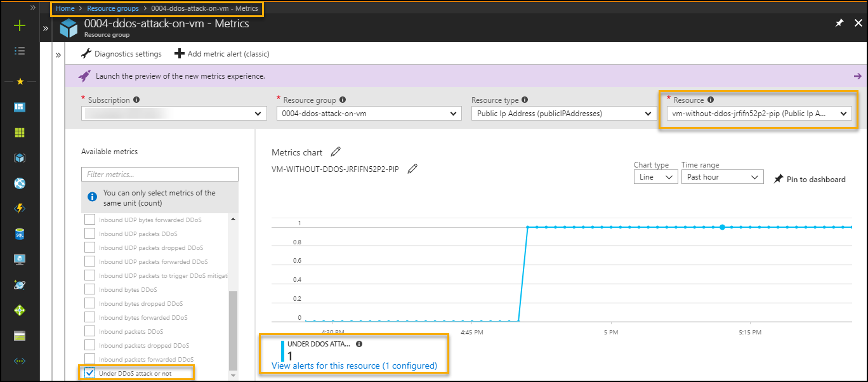Viewport: 868px width, 382px height.
Task: Close the Metrics blade with X
Action: click(x=858, y=23)
